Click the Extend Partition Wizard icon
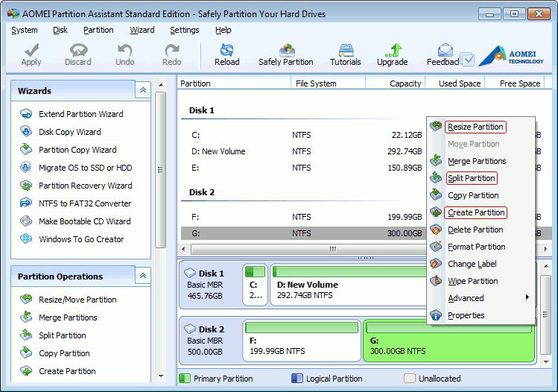 (x=26, y=114)
